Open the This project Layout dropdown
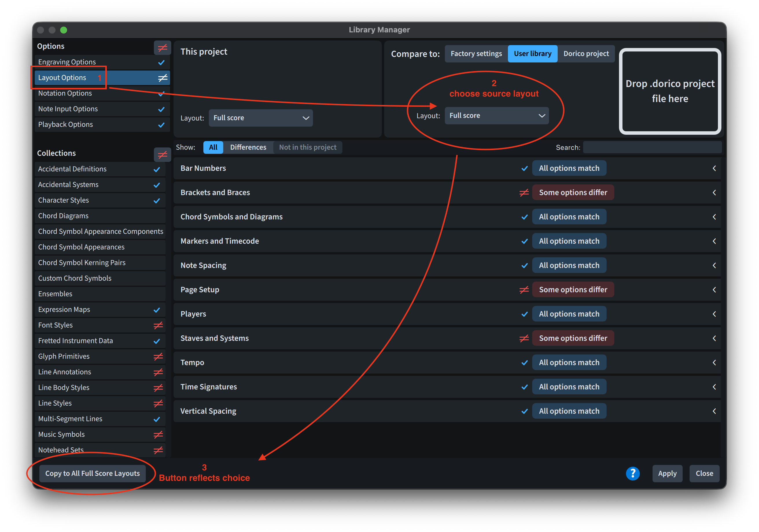759x532 pixels. click(x=261, y=118)
